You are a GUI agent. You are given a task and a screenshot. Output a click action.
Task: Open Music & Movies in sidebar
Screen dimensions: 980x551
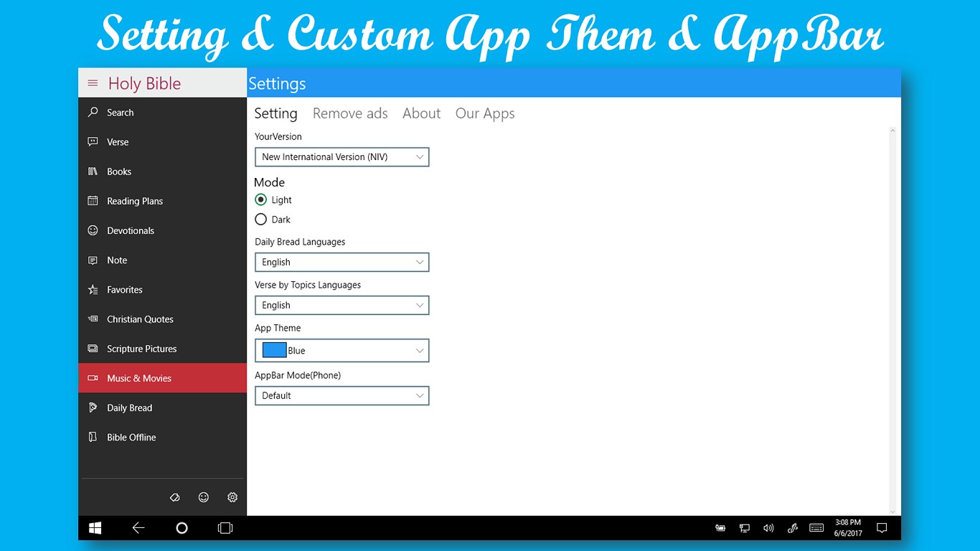click(162, 378)
